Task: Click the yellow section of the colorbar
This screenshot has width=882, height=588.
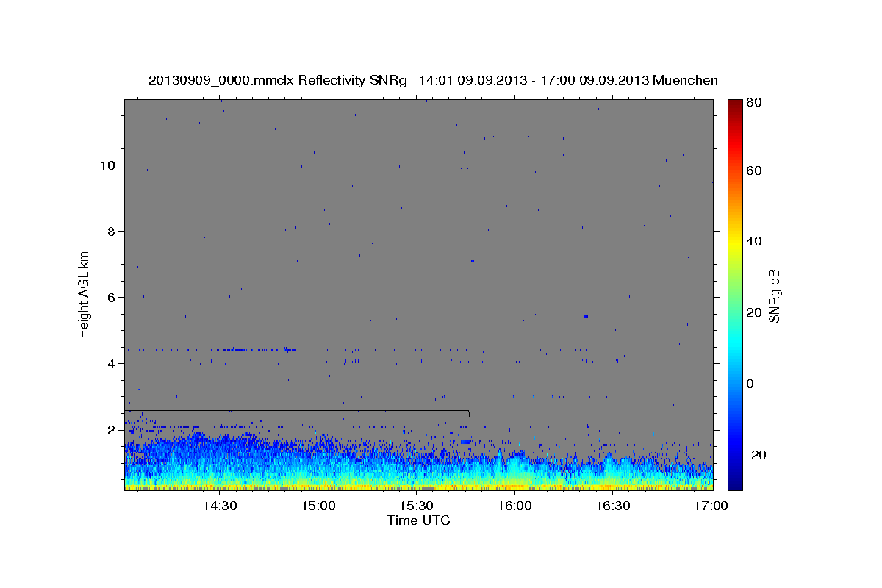Action: (x=735, y=243)
